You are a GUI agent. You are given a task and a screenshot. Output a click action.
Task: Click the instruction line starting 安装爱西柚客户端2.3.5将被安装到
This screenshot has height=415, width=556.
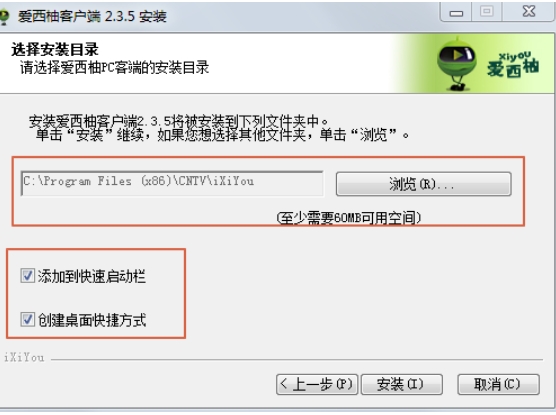[x=179, y=121]
